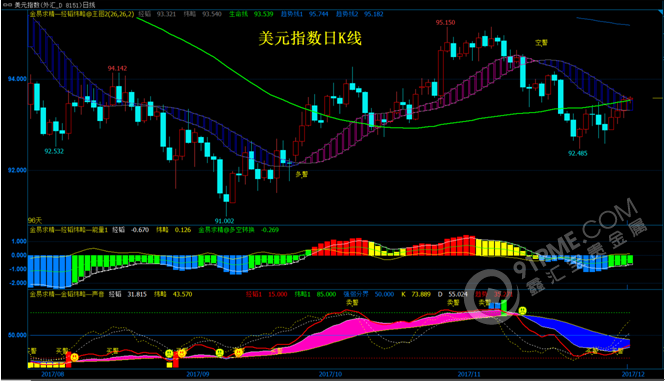Click the 2017/12 date label on the time axis
This screenshot has height=381, width=665.
633,374
